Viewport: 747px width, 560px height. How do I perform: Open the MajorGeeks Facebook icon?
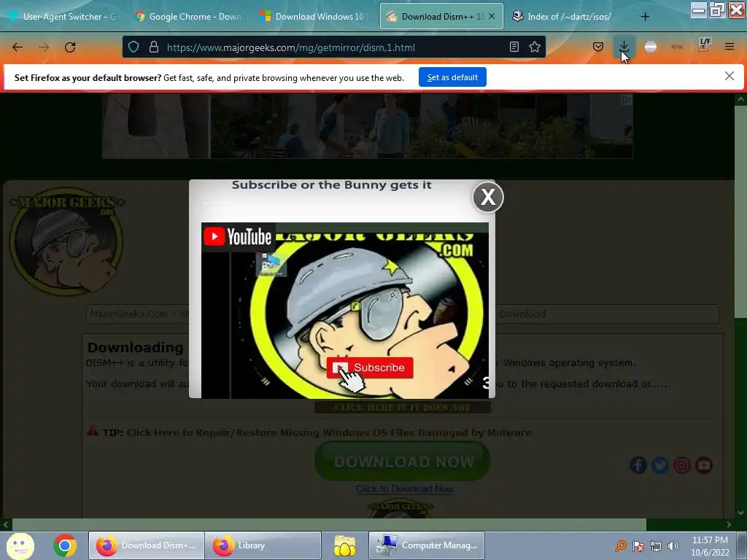point(638,464)
